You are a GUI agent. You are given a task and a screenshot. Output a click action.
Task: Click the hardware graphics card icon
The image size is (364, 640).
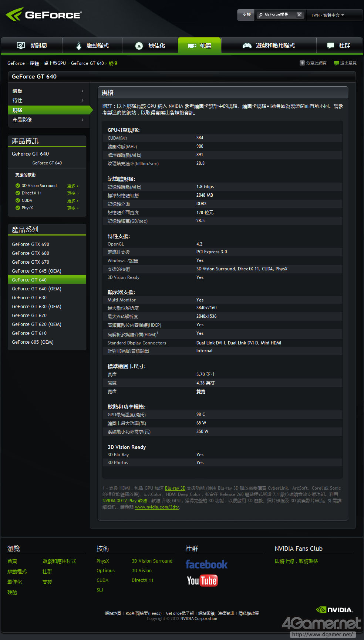coord(192,46)
